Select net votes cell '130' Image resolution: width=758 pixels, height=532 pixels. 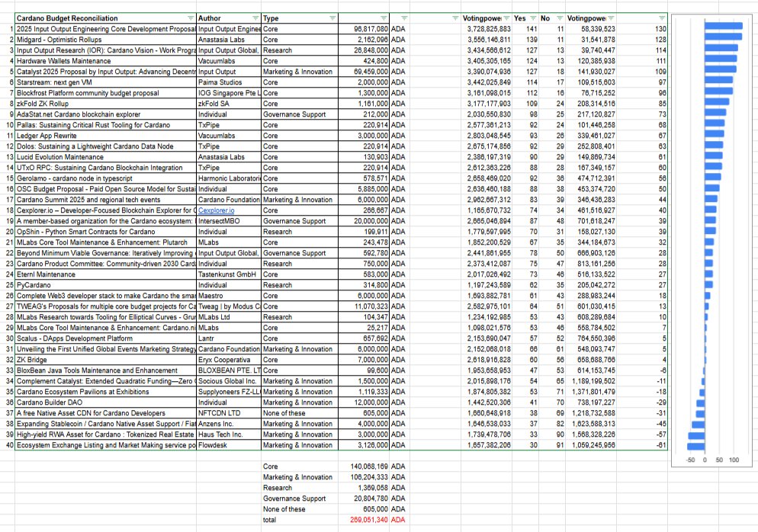click(x=642, y=29)
